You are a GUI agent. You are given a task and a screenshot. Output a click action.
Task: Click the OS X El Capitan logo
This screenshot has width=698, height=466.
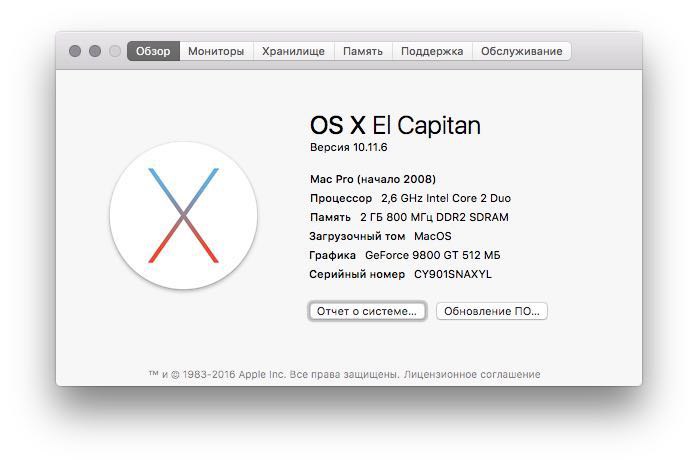(183, 215)
